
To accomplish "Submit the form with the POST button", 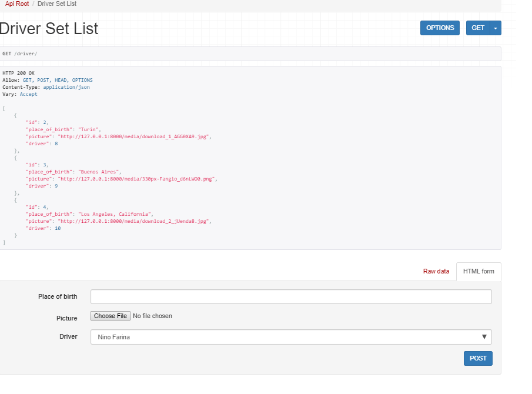I will [478, 358].
